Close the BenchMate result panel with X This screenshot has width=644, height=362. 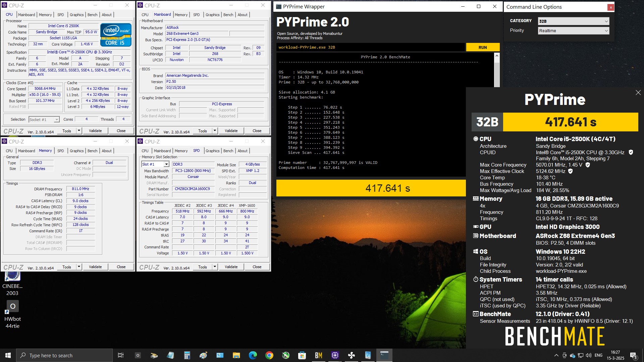(x=638, y=93)
